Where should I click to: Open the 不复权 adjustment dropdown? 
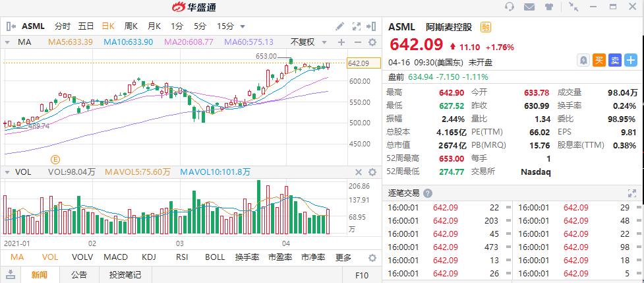(x=307, y=42)
